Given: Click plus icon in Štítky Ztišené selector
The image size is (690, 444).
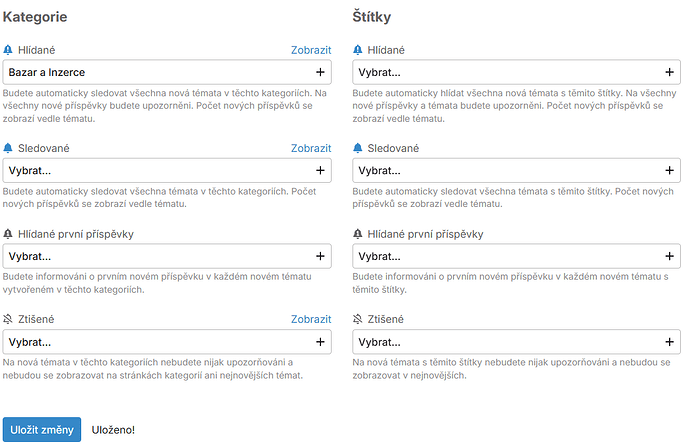Looking at the screenshot, I should pyautogui.click(x=669, y=342).
